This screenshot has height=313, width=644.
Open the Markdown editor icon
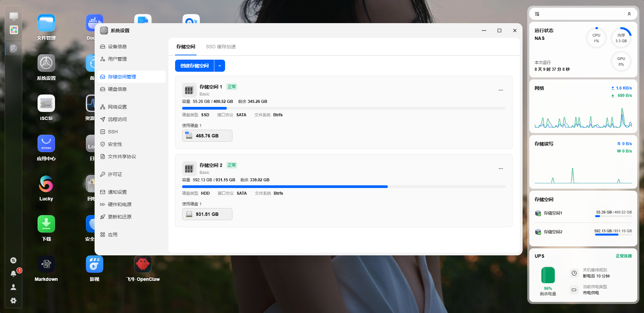[x=46, y=264]
